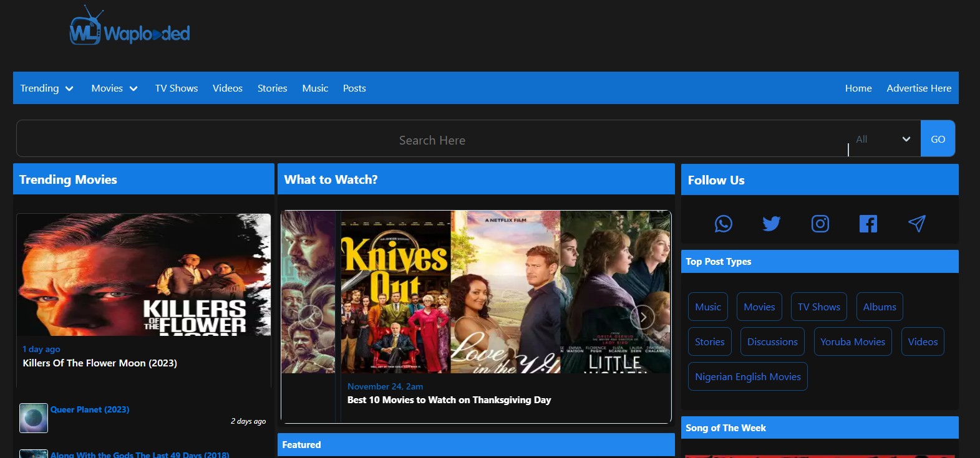The width and height of the screenshot is (980, 458).
Task: Expand the Movies menu chevron
Action: tap(133, 88)
